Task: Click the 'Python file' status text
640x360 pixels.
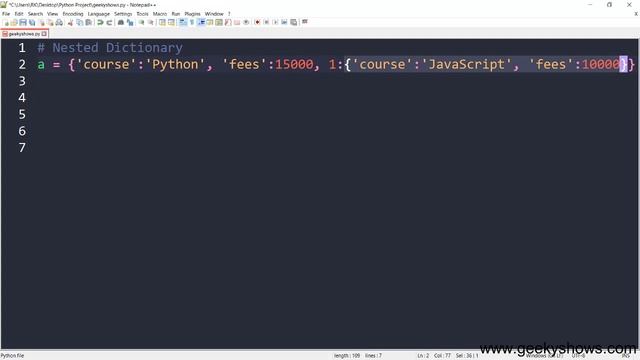Action: tap(12, 356)
